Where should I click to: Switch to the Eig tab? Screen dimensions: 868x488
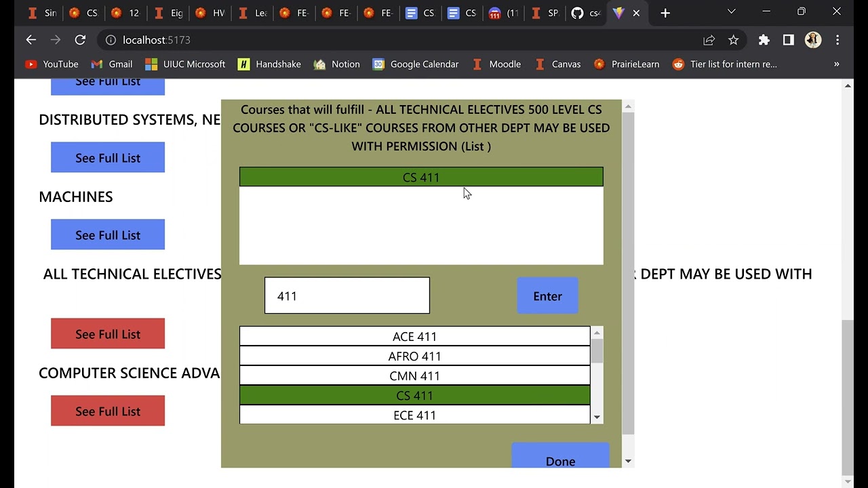167,13
